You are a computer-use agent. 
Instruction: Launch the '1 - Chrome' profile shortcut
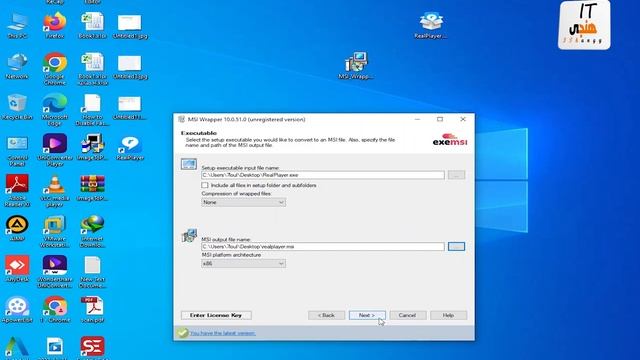click(55, 309)
